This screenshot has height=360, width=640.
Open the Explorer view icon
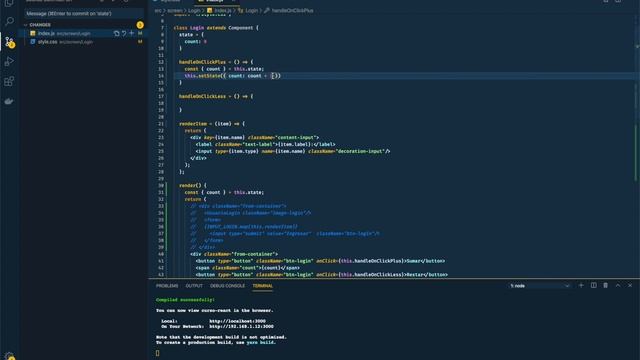click(x=9, y=3)
